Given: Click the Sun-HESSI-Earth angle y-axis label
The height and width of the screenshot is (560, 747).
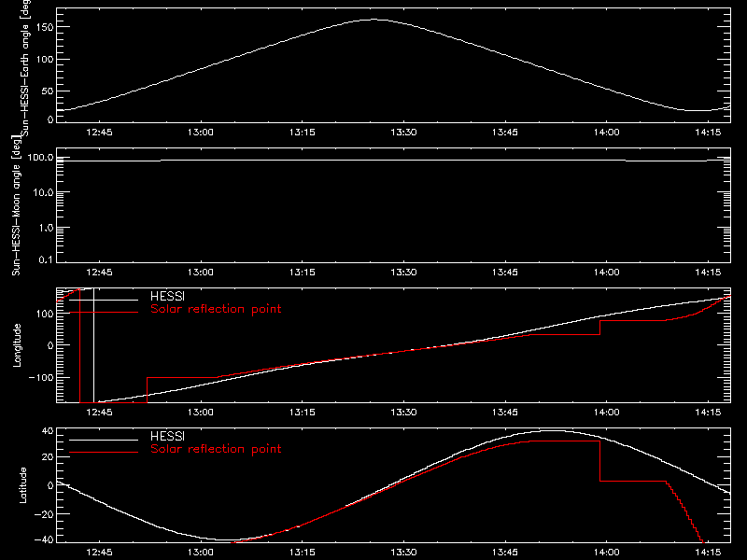Looking at the screenshot, I should pos(25,68).
